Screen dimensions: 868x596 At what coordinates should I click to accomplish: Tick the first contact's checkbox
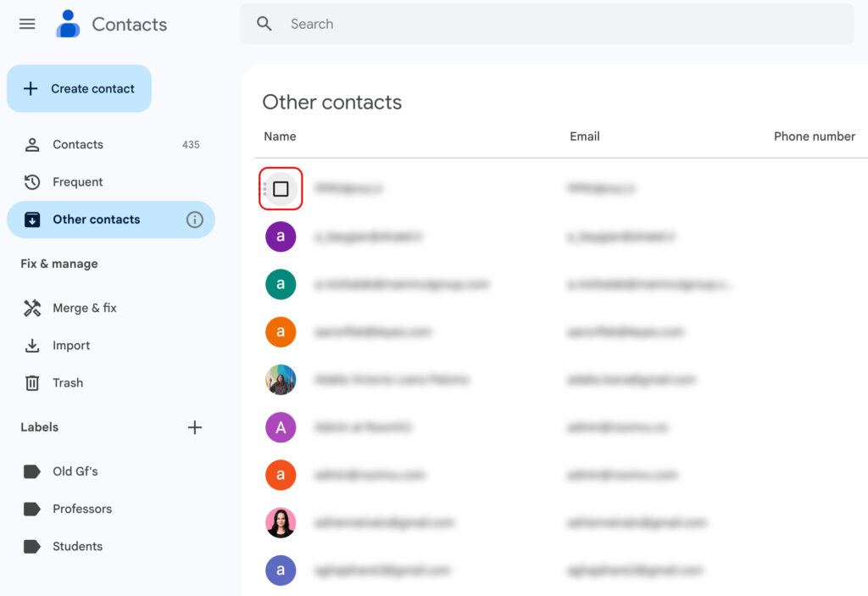pos(281,188)
